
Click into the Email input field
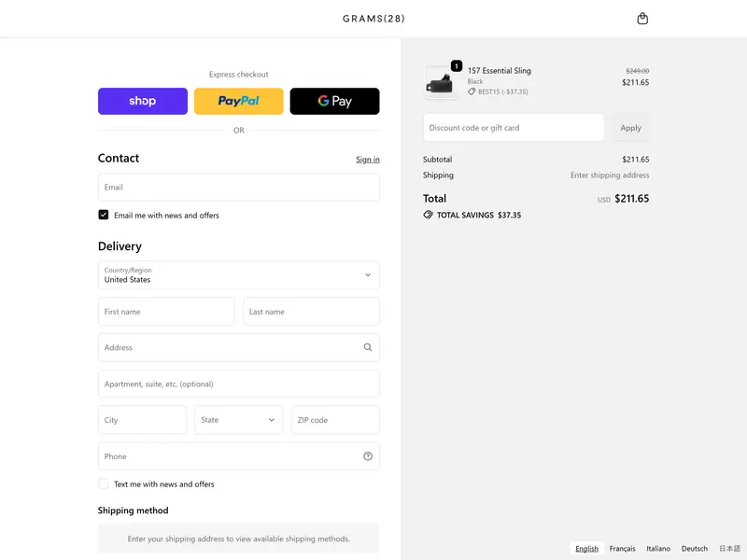pyautogui.click(x=238, y=187)
